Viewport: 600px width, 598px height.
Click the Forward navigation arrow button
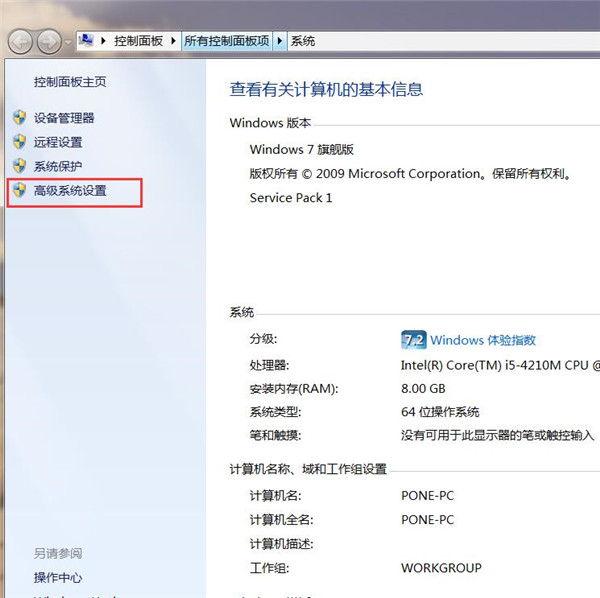click(x=49, y=42)
